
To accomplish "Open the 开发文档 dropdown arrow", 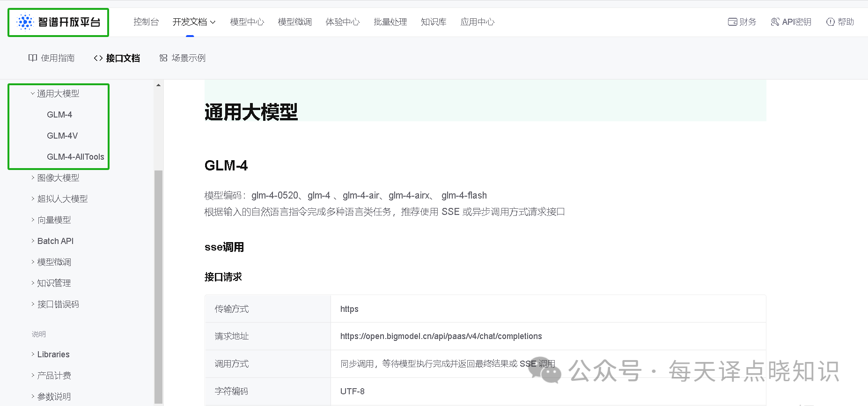I will 213,22.
